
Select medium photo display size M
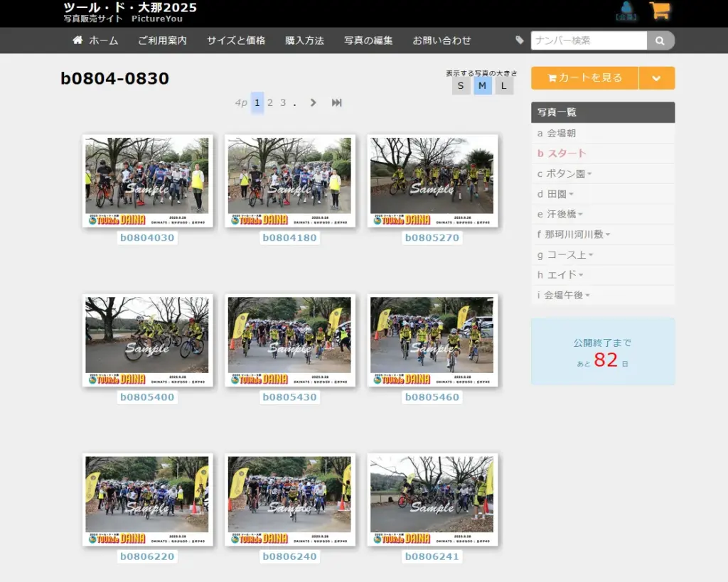(482, 86)
